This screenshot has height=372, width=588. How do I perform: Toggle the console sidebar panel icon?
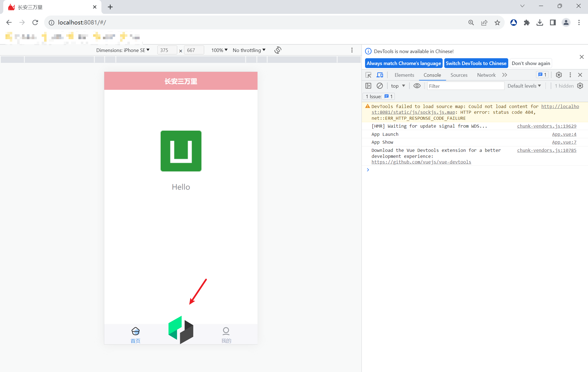368,86
